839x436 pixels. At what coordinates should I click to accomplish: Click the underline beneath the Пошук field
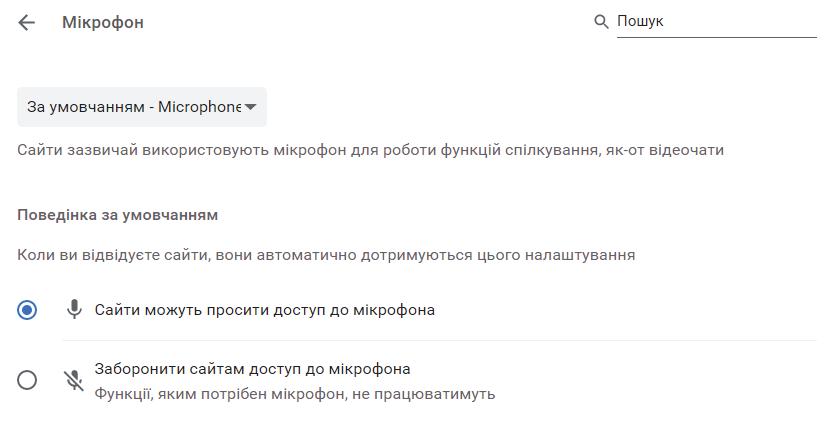[x=716, y=37]
